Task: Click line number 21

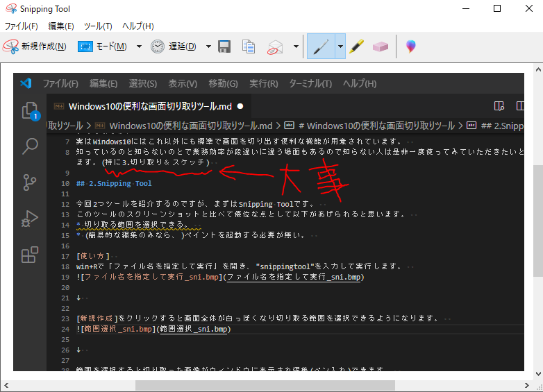Action: tap(65, 298)
